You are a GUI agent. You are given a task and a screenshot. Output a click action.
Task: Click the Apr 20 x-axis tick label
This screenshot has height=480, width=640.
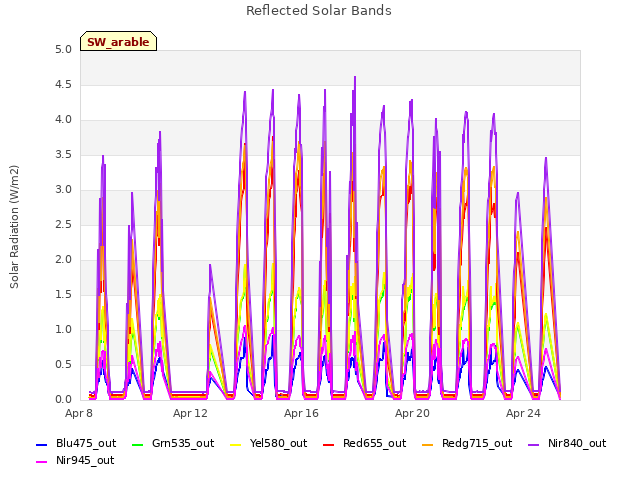pos(412,413)
